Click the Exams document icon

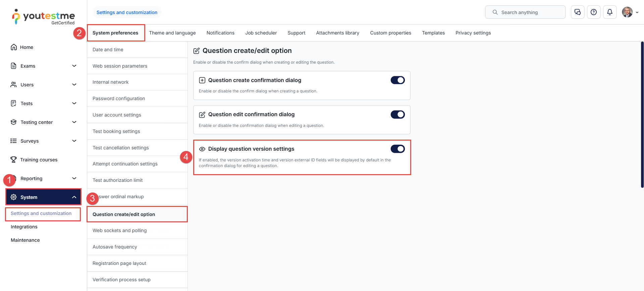[14, 66]
